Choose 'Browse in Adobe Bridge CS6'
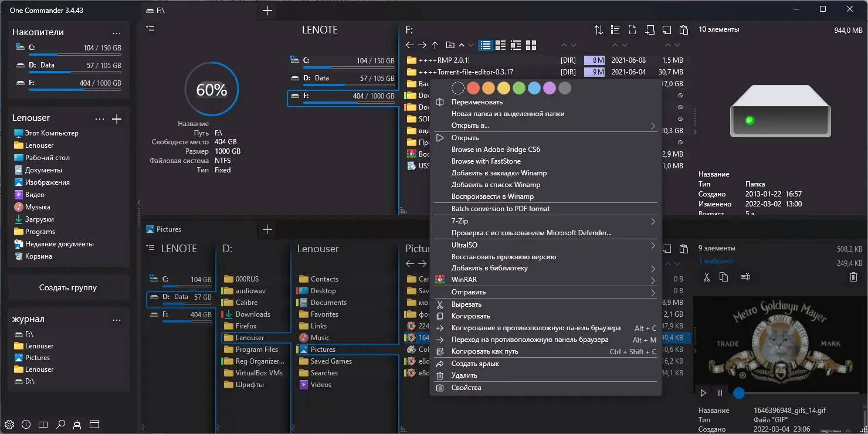868x434 pixels. (x=546, y=150)
